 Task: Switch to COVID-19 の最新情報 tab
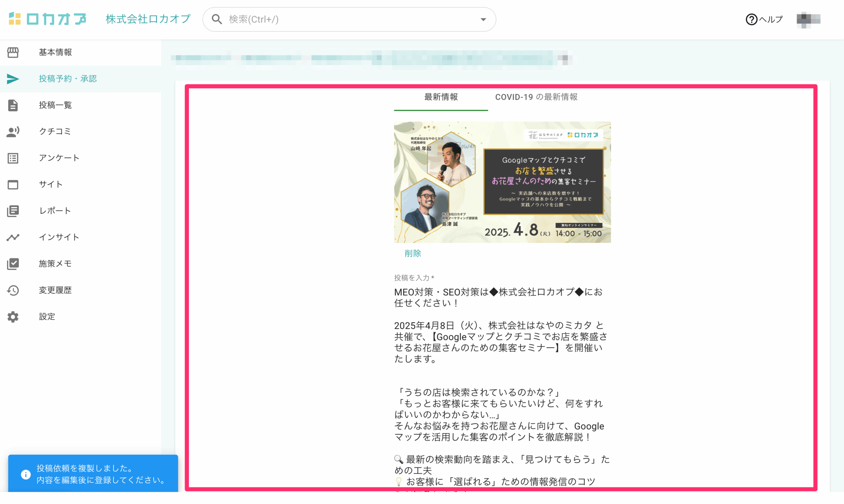tap(536, 97)
